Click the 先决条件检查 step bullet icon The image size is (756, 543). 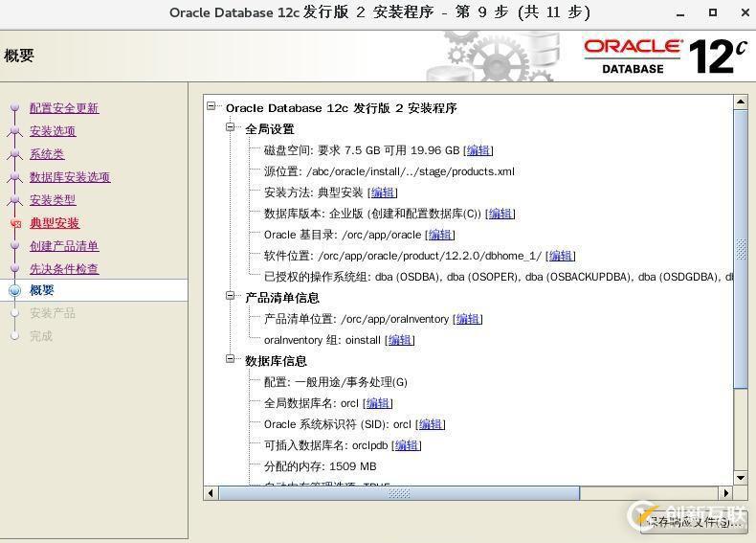click(x=15, y=268)
